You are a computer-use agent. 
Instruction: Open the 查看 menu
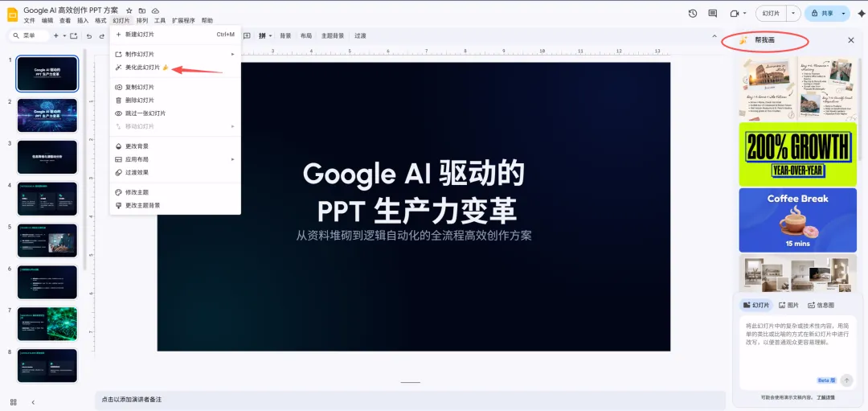65,20
